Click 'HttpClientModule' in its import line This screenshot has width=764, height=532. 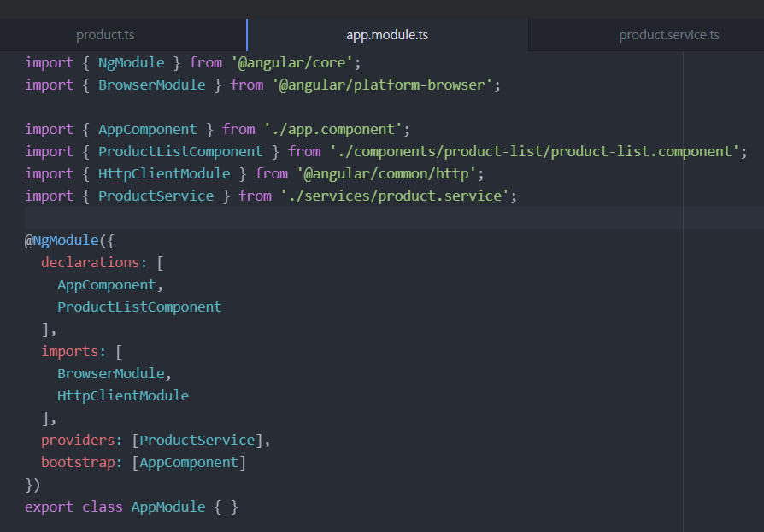click(x=164, y=173)
